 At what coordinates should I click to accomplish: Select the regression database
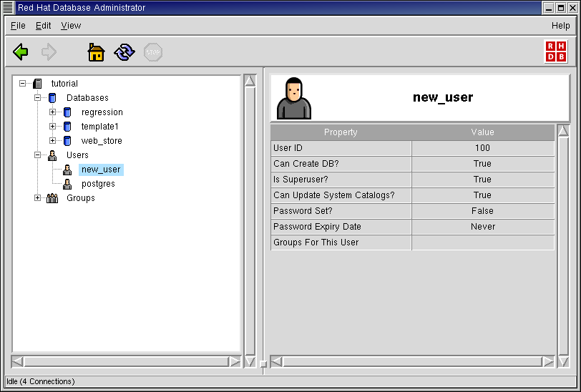pyautogui.click(x=102, y=112)
